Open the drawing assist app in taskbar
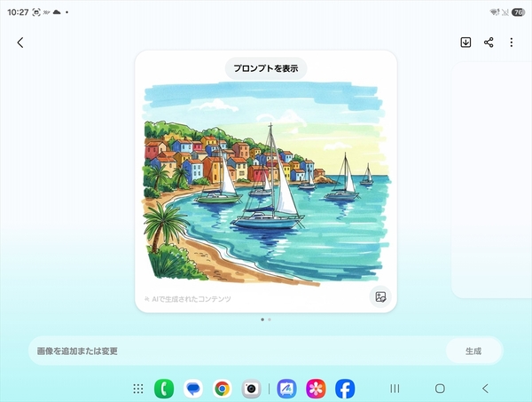Image resolution: width=532 pixels, height=402 pixels. point(286,389)
